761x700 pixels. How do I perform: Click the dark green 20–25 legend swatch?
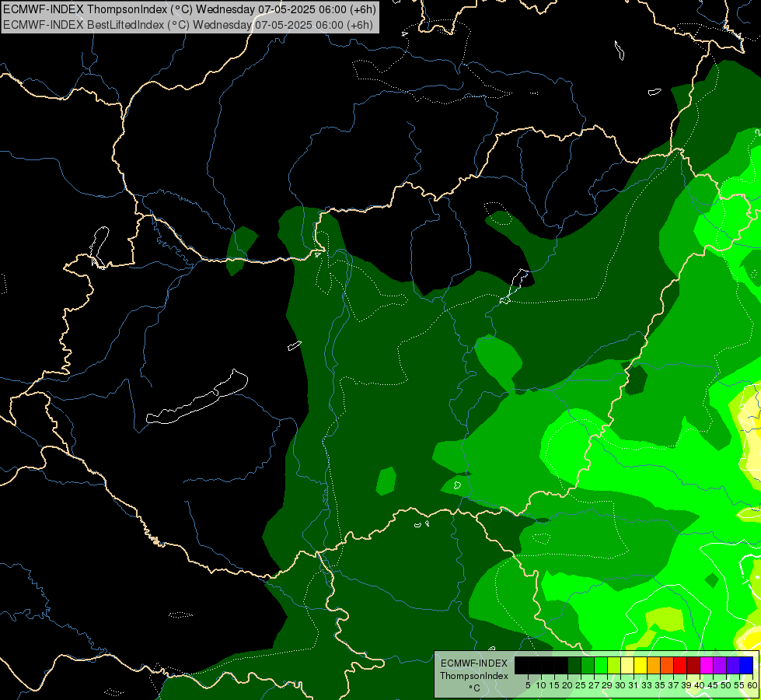tap(574, 665)
